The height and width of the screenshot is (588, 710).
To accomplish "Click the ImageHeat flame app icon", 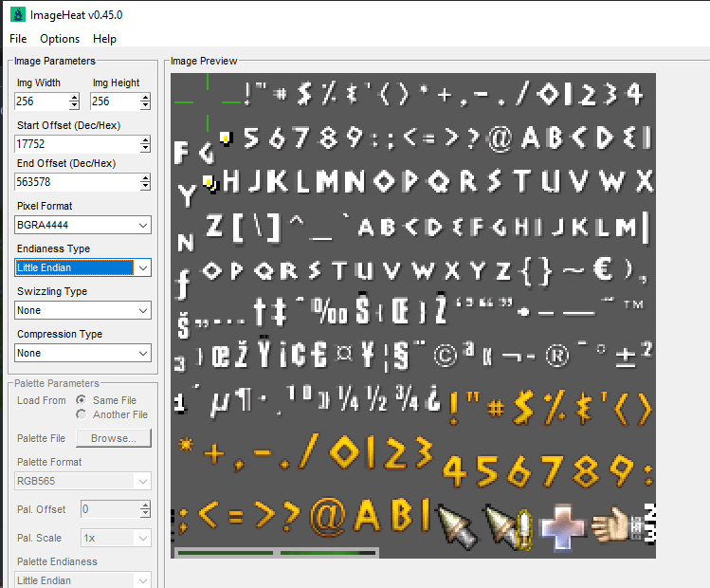I will (18, 14).
